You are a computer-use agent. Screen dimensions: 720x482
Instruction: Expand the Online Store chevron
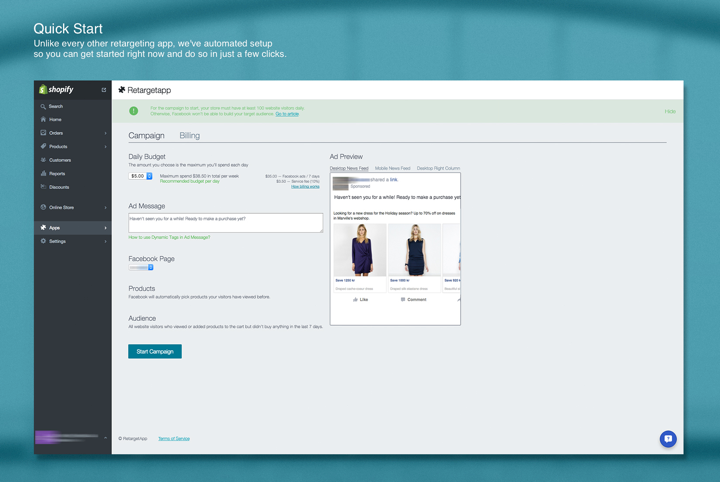[106, 207]
